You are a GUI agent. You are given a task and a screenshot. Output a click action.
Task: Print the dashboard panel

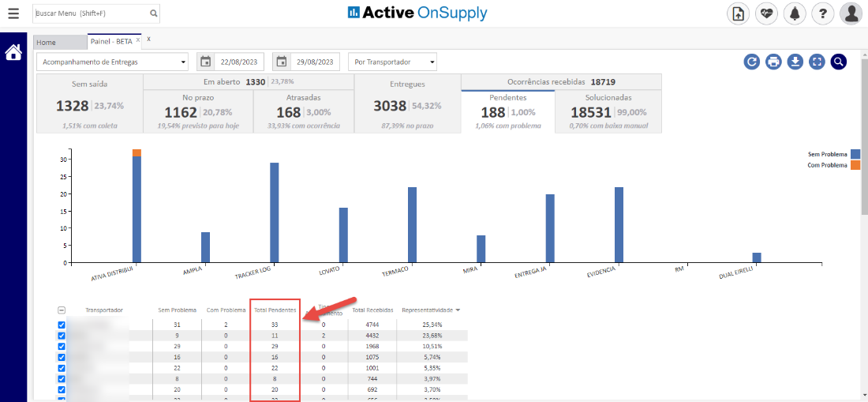click(773, 62)
